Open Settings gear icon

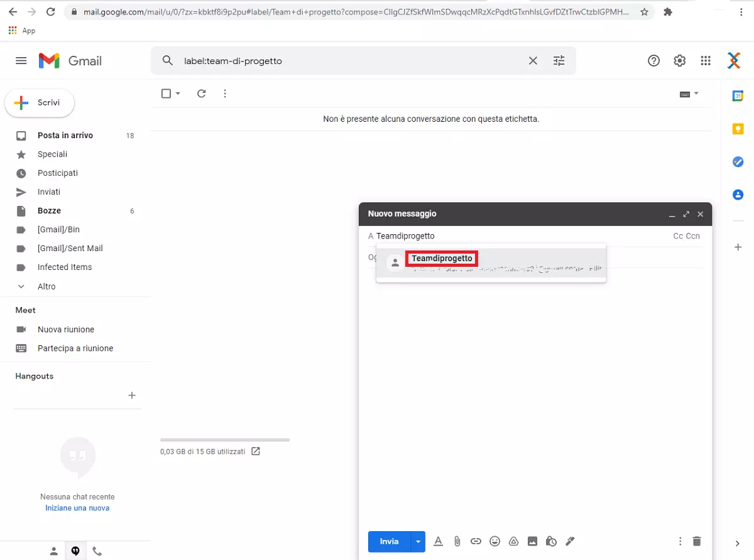(680, 61)
